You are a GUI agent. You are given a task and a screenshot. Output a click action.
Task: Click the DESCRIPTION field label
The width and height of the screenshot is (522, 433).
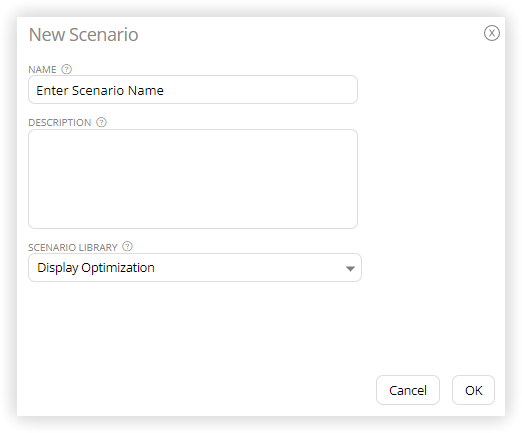pyautogui.click(x=60, y=122)
